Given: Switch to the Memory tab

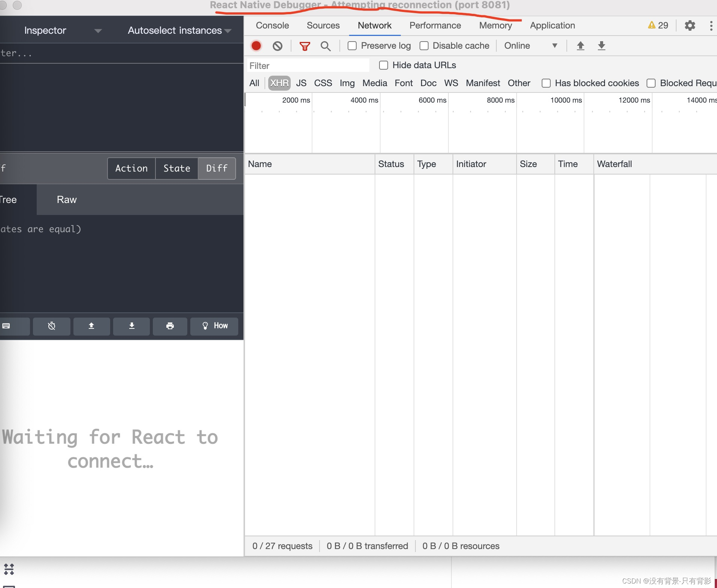Looking at the screenshot, I should click(496, 25).
